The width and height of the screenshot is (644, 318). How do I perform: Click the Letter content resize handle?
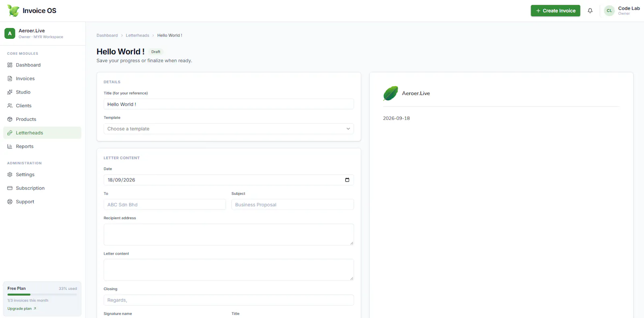tap(351, 278)
